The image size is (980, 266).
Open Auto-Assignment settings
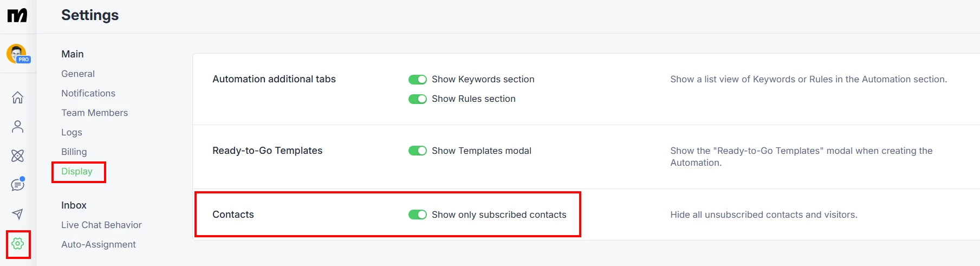click(x=99, y=244)
